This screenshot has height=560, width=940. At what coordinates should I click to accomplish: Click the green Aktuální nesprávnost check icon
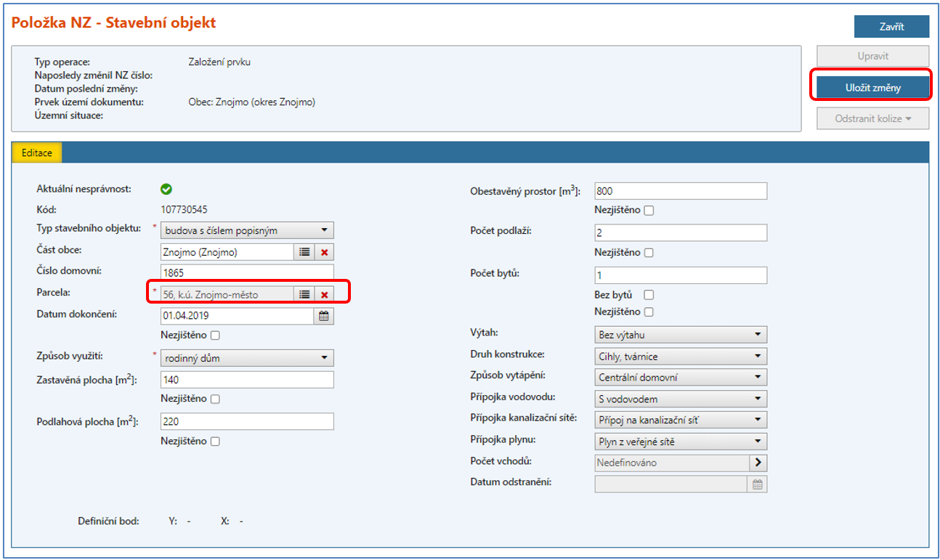pyautogui.click(x=166, y=189)
